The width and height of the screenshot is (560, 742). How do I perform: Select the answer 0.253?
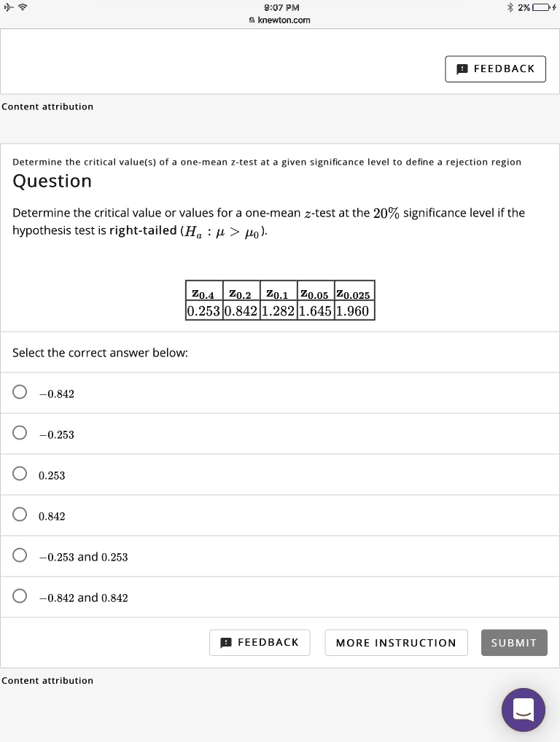(20, 473)
